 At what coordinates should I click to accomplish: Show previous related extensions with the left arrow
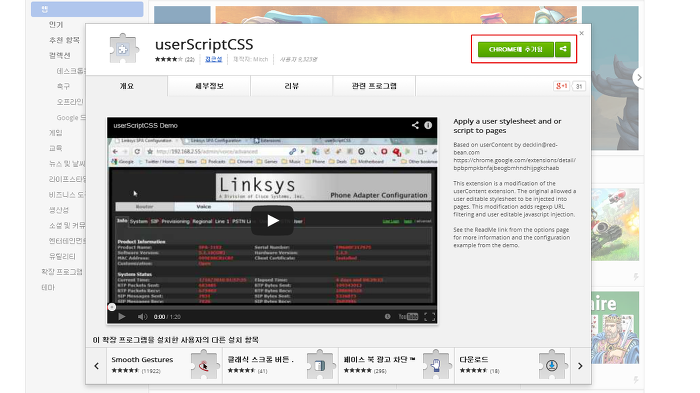96,366
